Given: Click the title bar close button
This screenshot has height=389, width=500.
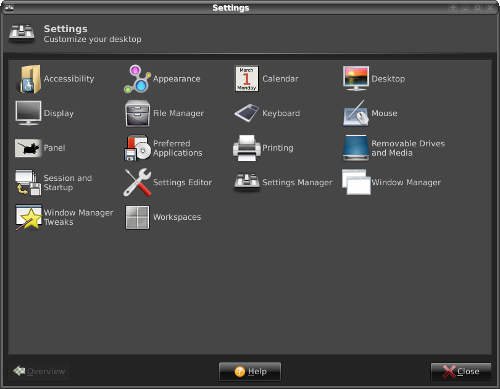Looking at the screenshot, I should coord(490,8).
